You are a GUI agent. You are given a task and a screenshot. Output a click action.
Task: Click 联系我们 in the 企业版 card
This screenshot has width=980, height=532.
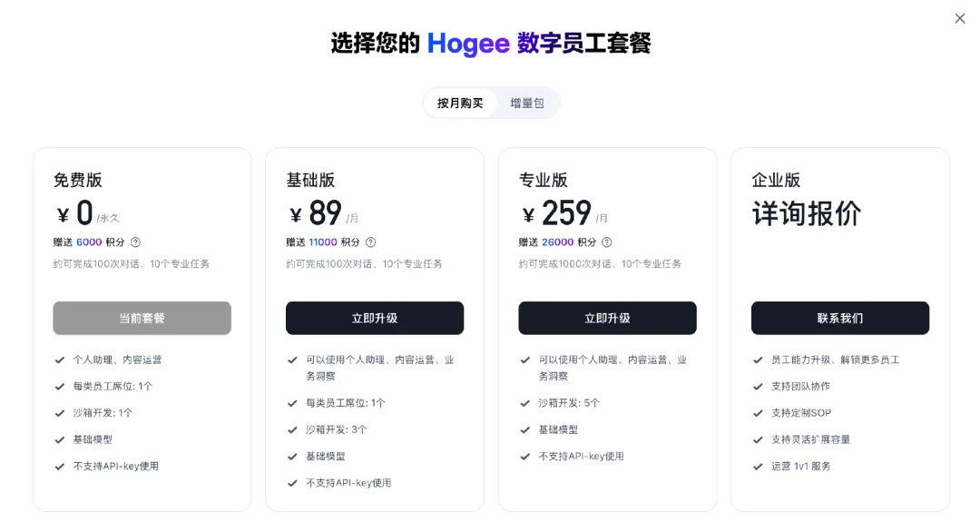tap(839, 319)
